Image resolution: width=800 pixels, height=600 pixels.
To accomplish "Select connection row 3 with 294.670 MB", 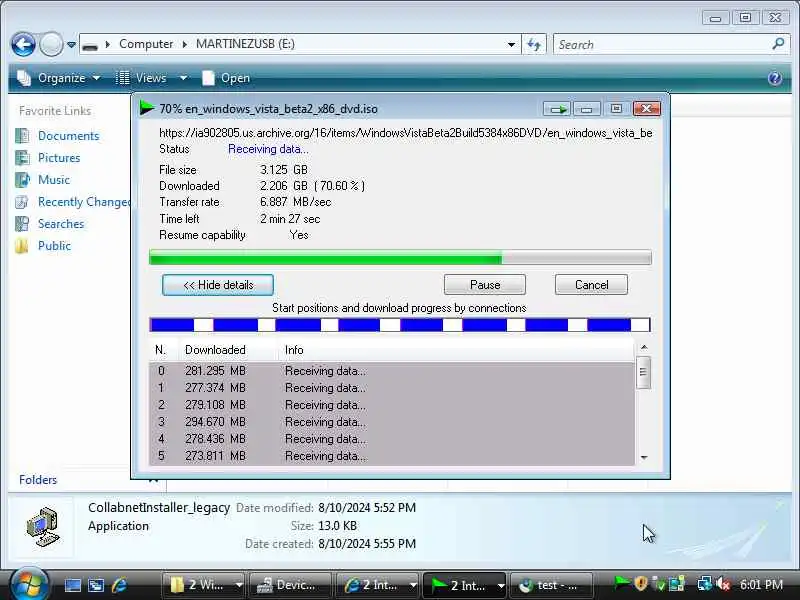I will tap(392, 422).
